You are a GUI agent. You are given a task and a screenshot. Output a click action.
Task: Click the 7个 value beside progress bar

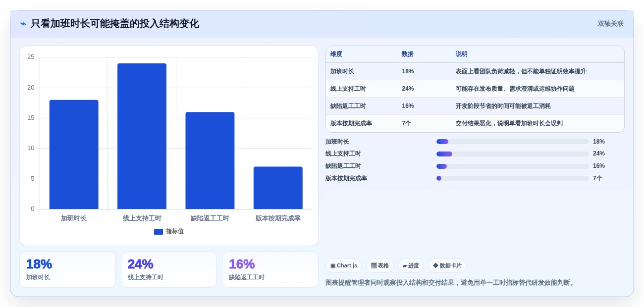(597, 178)
